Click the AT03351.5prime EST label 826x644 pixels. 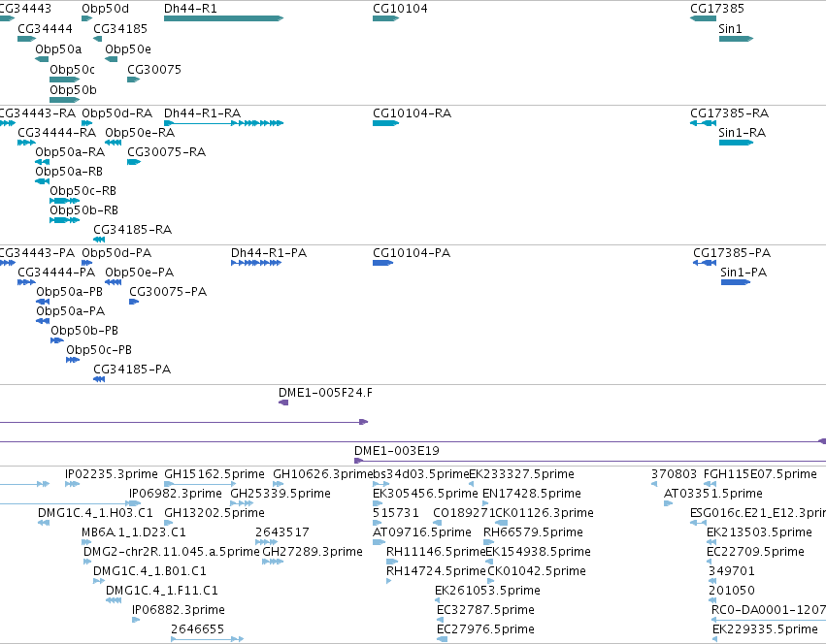click(x=713, y=494)
